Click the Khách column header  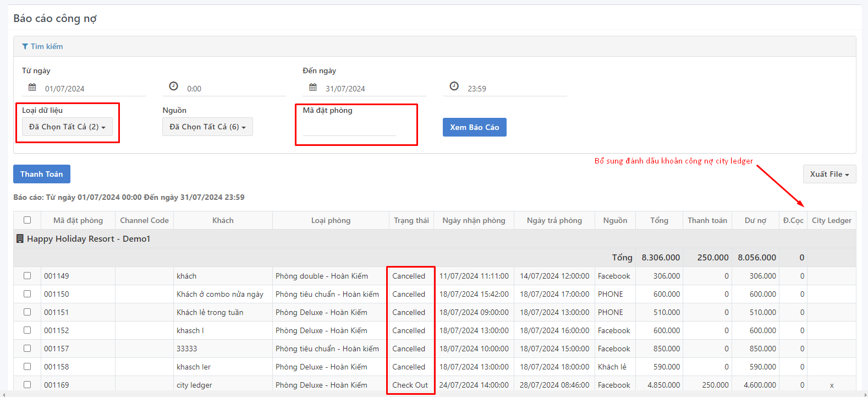click(x=223, y=220)
